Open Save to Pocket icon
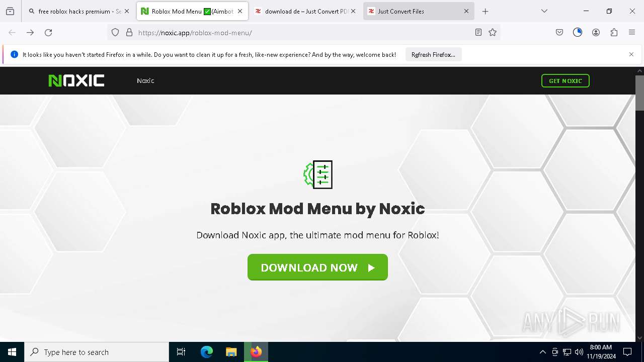This screenshot has height=362, width=644. [x=559, y=32]
